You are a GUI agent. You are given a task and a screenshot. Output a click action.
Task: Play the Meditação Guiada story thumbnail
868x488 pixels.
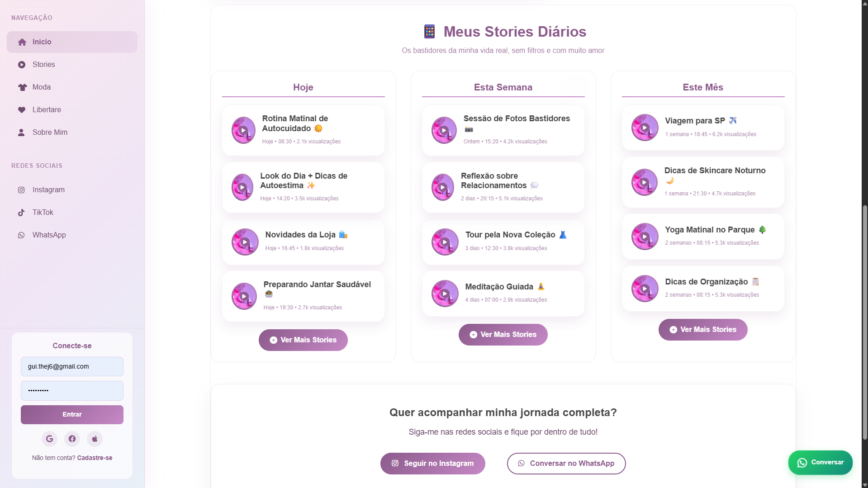pos(445,294)
